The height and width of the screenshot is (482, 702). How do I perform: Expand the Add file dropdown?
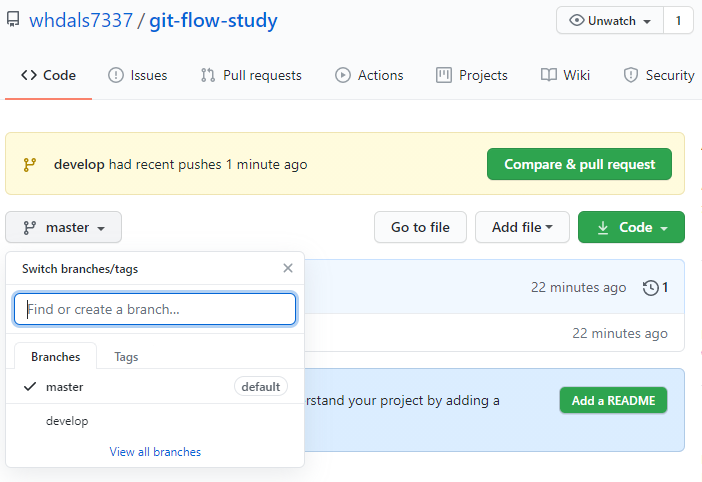pos(522,227)
